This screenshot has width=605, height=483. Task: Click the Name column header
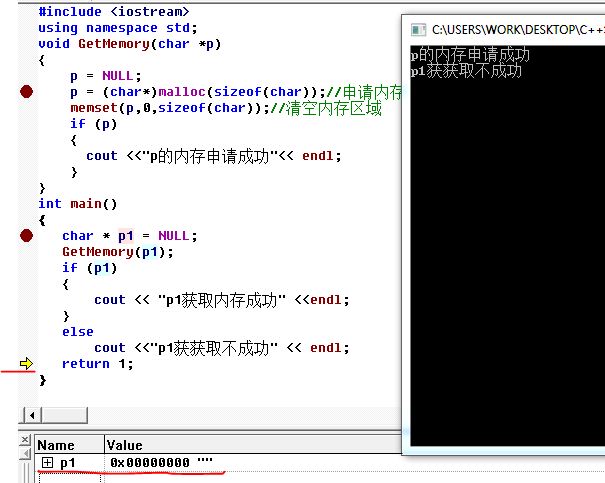[x=70, y=445]
